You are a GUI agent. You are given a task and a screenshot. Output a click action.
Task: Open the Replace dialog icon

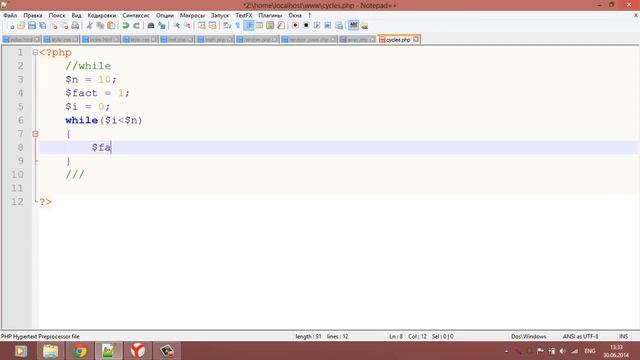(x=162, y=26)
